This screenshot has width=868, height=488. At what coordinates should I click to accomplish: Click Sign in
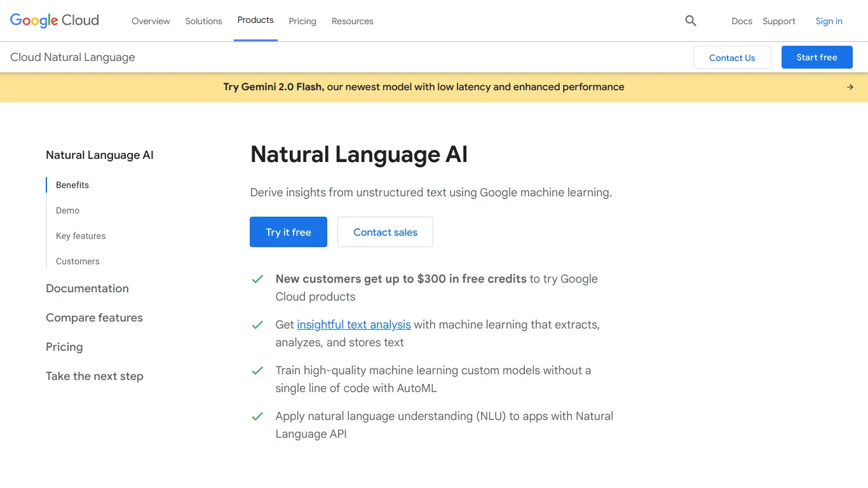coord(829,21)
